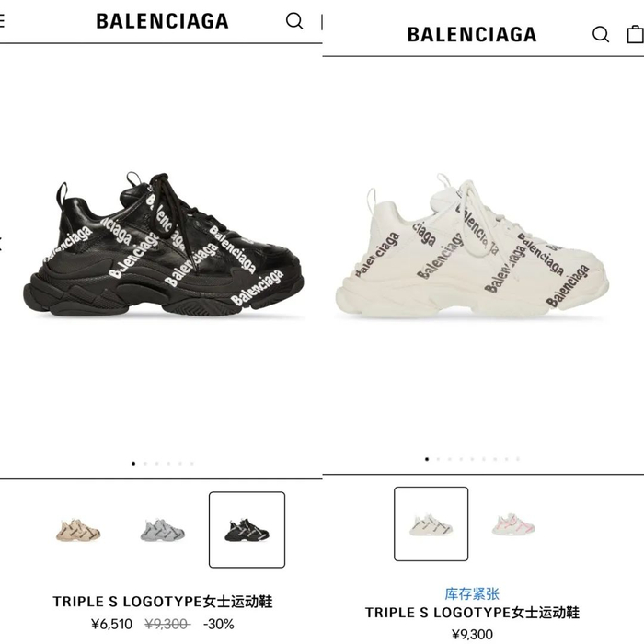This screenshot has width=644, height=644.
Task: Go to last slide dot under white sneaker
Action: pos(518,459)
